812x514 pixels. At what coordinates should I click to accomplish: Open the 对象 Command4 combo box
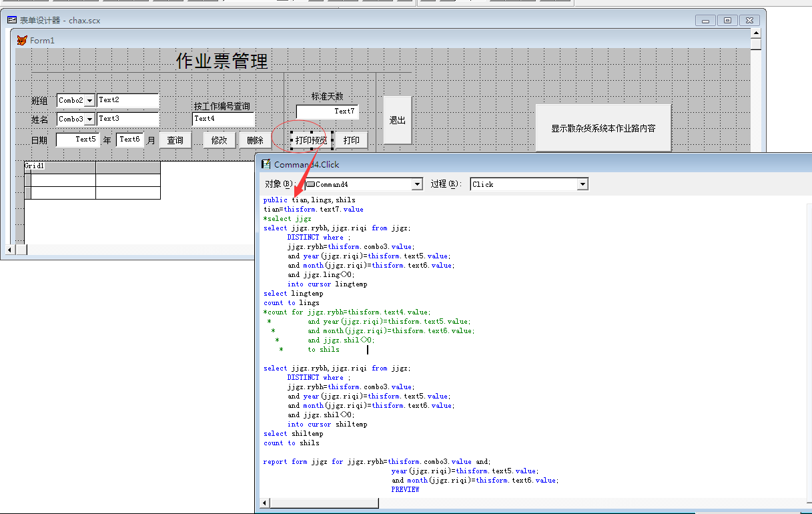364,184
